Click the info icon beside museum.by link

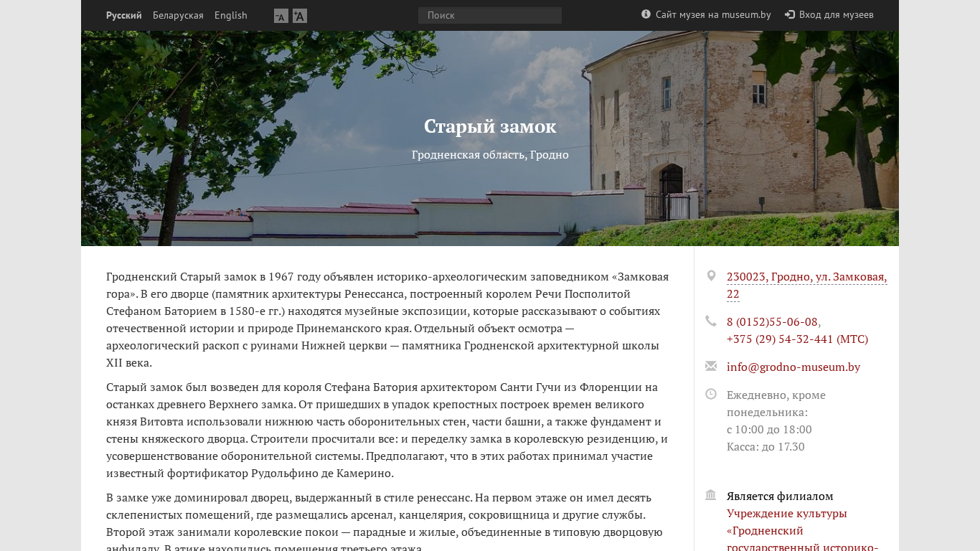coord(646,14)
